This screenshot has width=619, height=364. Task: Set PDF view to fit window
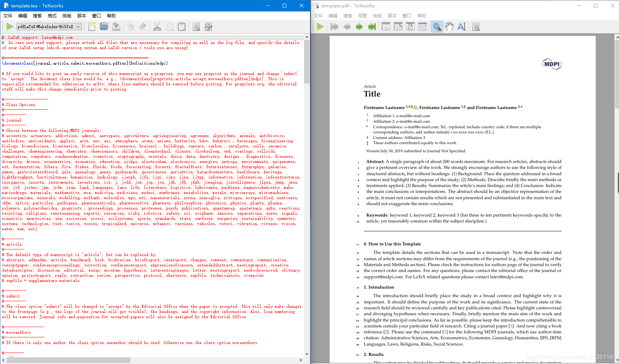pyautogui.click(x=410, y=27)
